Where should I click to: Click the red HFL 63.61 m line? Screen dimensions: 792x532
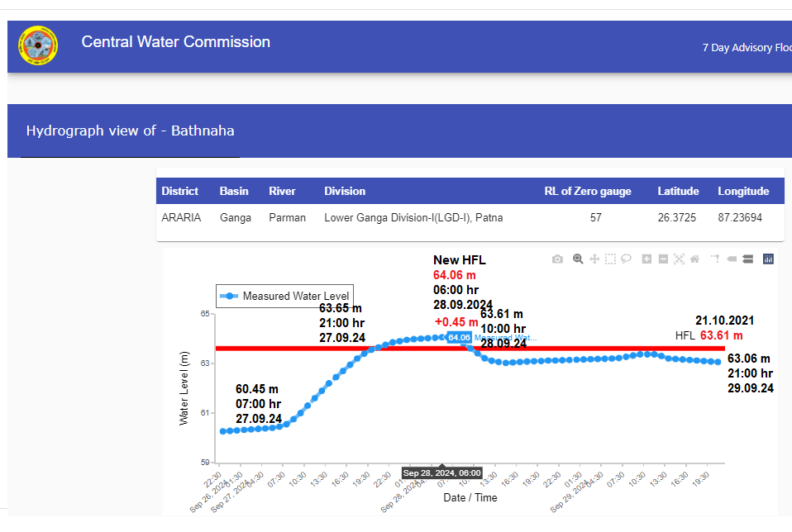579,349
